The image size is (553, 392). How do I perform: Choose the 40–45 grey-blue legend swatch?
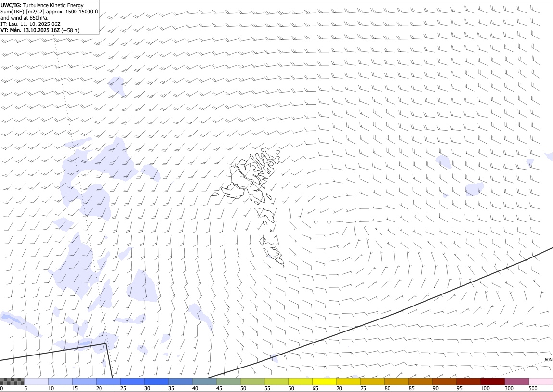pyautogui.click(x=204, y=381)
